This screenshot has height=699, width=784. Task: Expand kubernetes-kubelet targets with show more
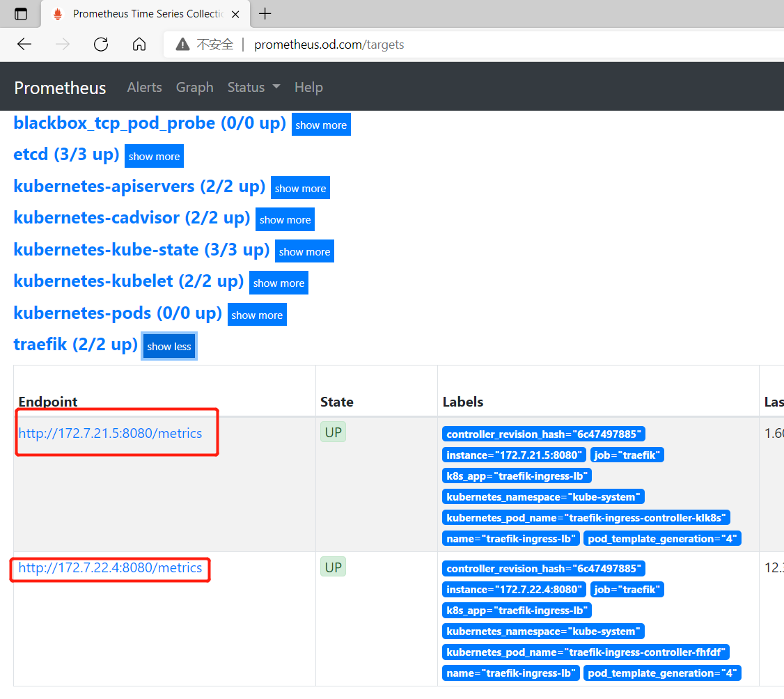pos(279,283)
